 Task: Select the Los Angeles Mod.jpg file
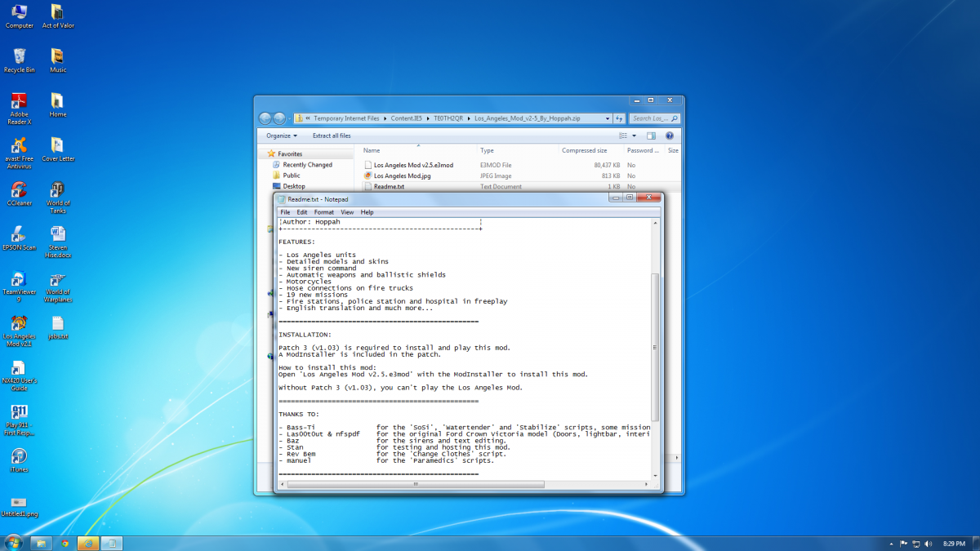[402, 176]
